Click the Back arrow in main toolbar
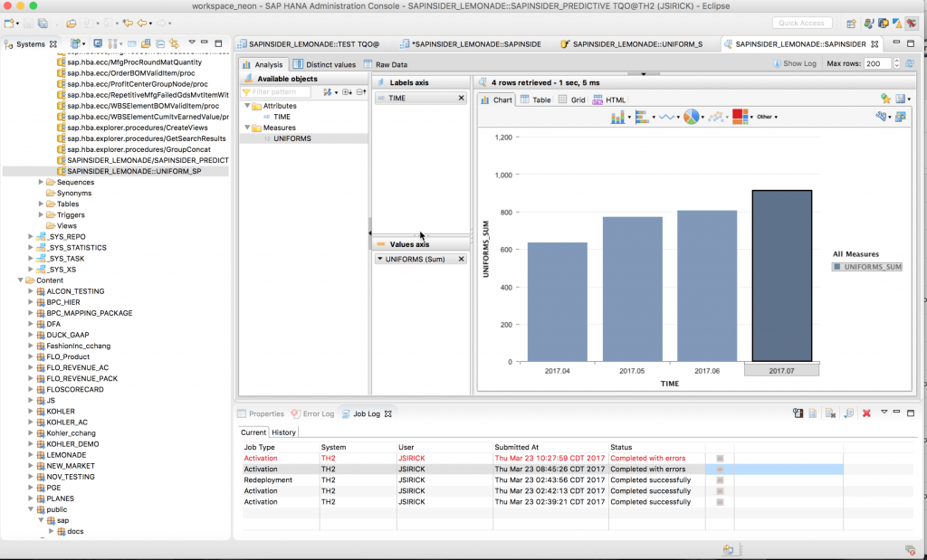 click(x=142, y=23)
